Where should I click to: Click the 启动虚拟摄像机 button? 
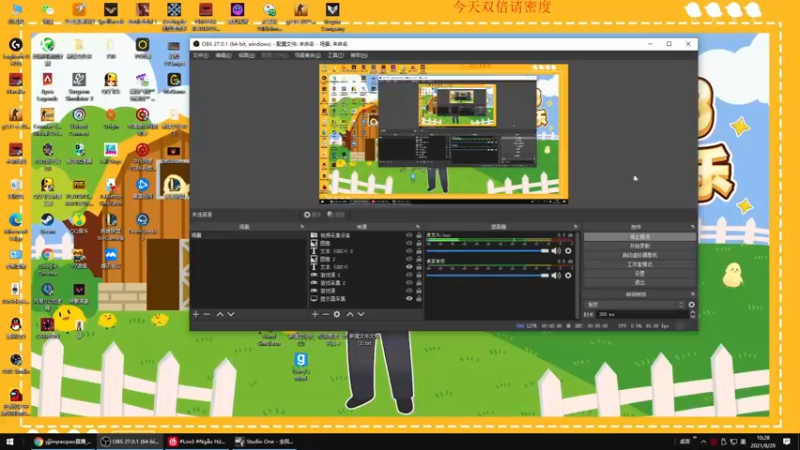point(640,255)
